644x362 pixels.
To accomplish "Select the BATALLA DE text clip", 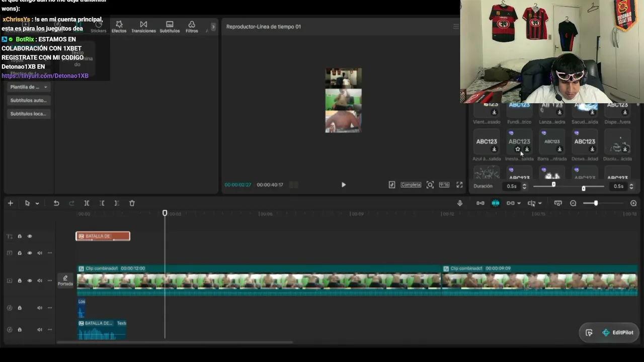I will (103, 236).
